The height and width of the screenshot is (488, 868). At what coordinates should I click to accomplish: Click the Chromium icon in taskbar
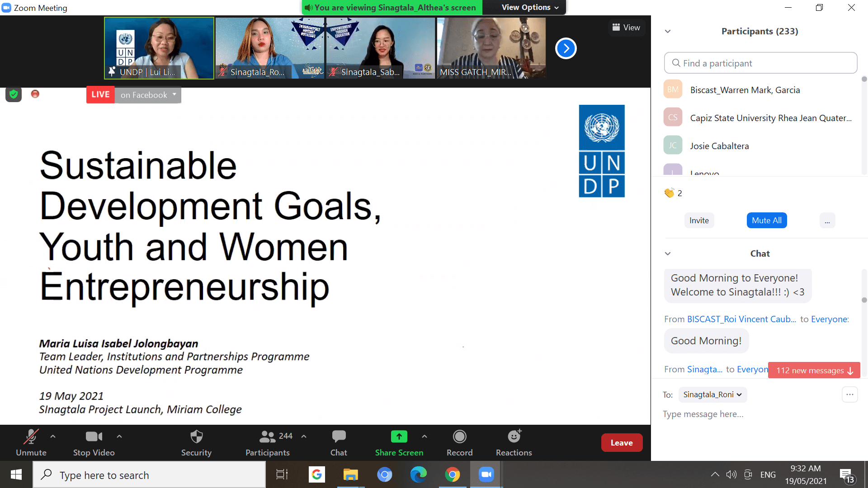(384, 475)
